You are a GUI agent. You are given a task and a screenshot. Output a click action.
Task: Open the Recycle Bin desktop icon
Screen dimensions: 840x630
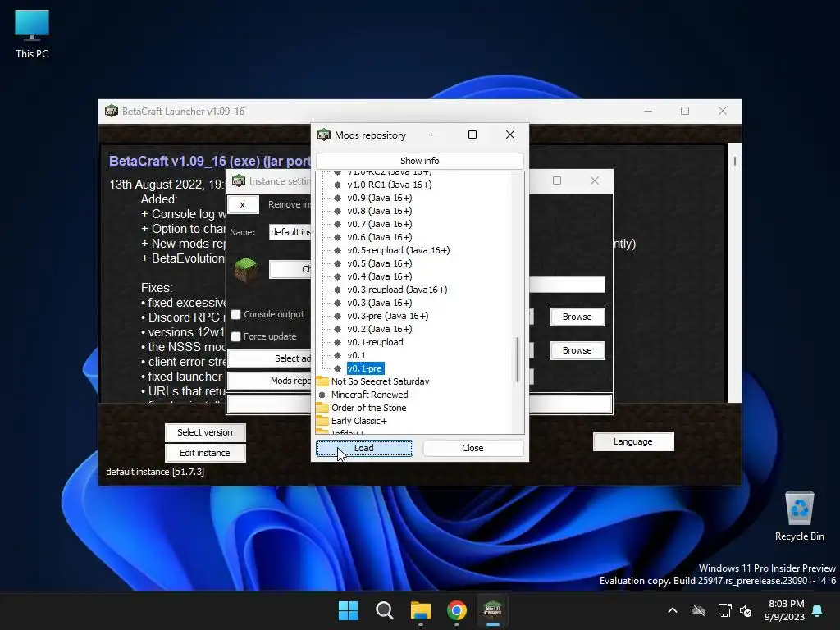click(799, 516)
